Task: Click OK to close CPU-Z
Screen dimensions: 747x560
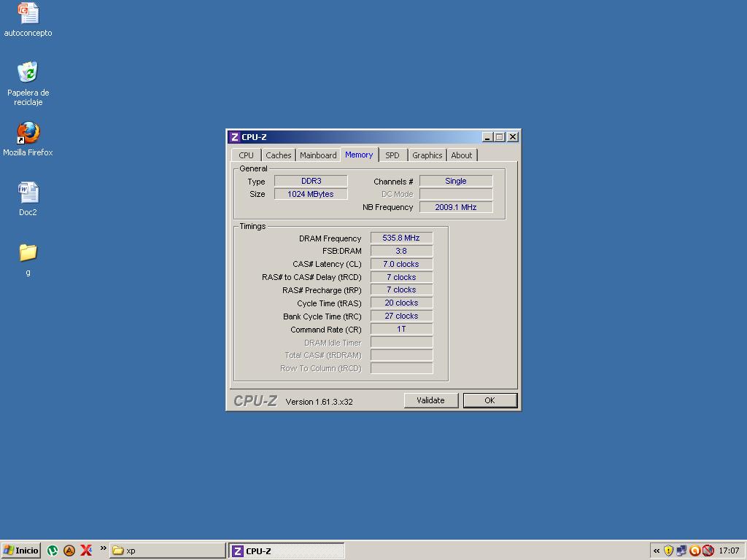Action: (489, 400)
